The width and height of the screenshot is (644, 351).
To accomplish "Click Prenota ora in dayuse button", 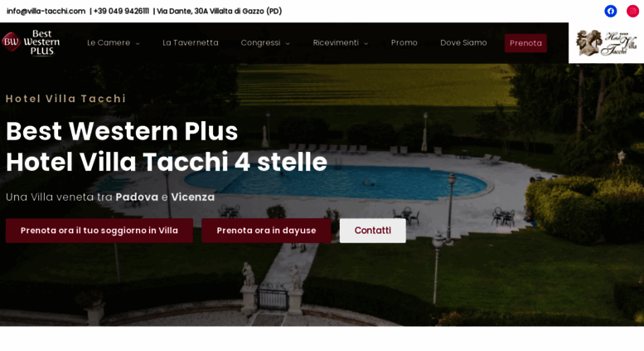I will (266, 231).
